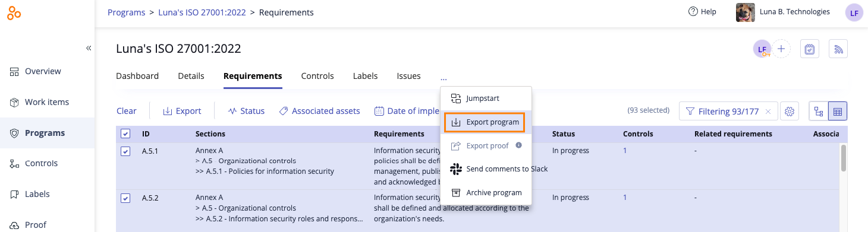Click the Luna B. Technologies dog thumbnail
Screen dimensions: 868x232
coord(746,12)
